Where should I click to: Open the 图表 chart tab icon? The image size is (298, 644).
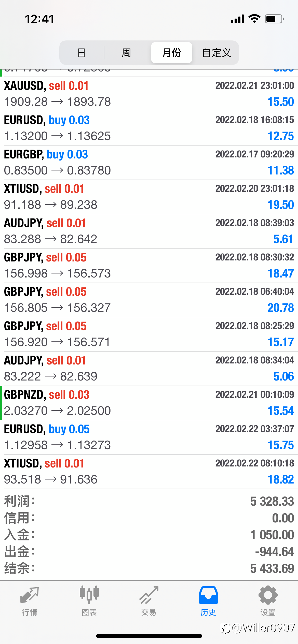89,595
